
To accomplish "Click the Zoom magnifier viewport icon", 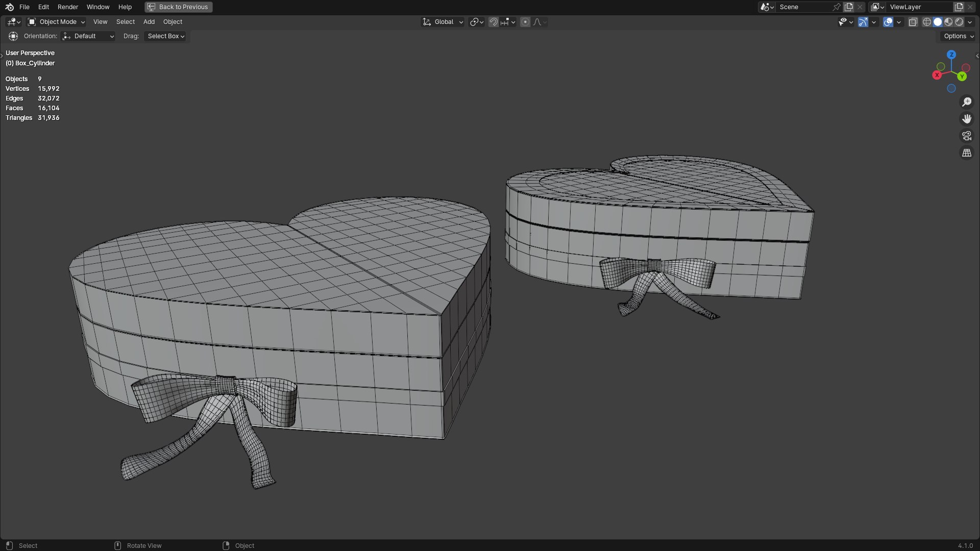I will [967, 102].
